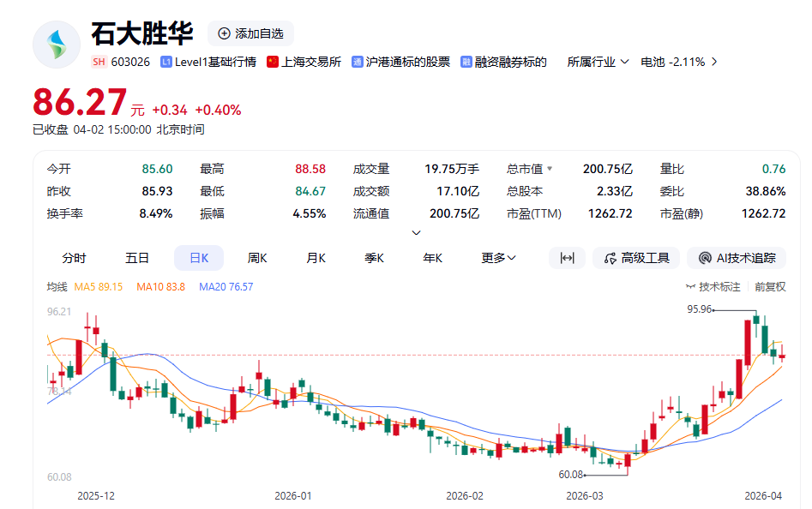Click the Level1基础行情 badge

click(x=208, y=62)
